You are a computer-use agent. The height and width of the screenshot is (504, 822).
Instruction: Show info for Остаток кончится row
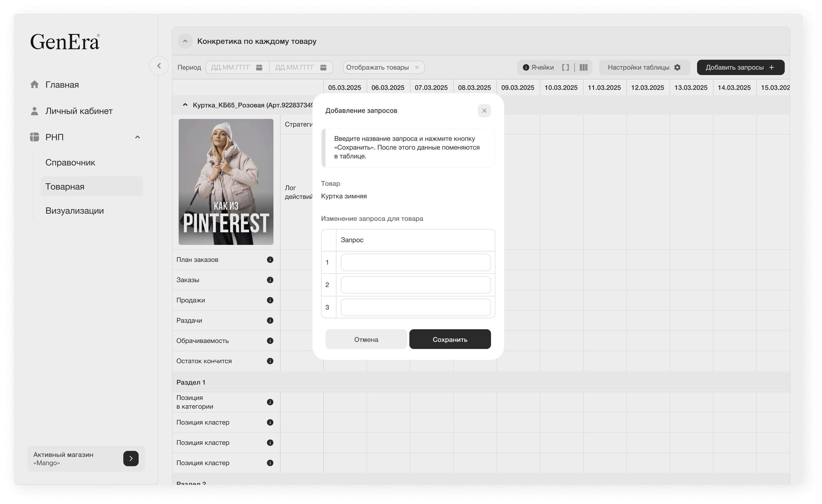270,361
